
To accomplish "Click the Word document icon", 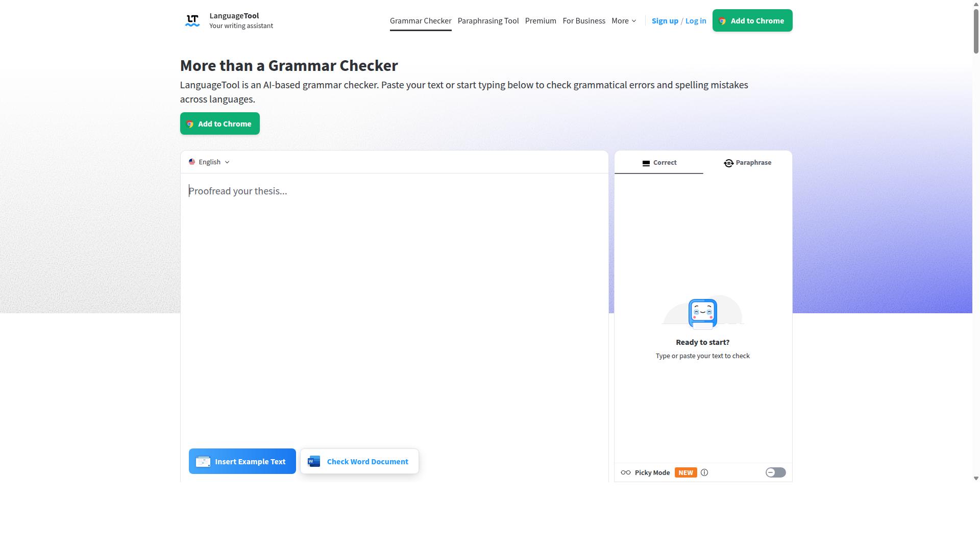I will click(314, 461).
